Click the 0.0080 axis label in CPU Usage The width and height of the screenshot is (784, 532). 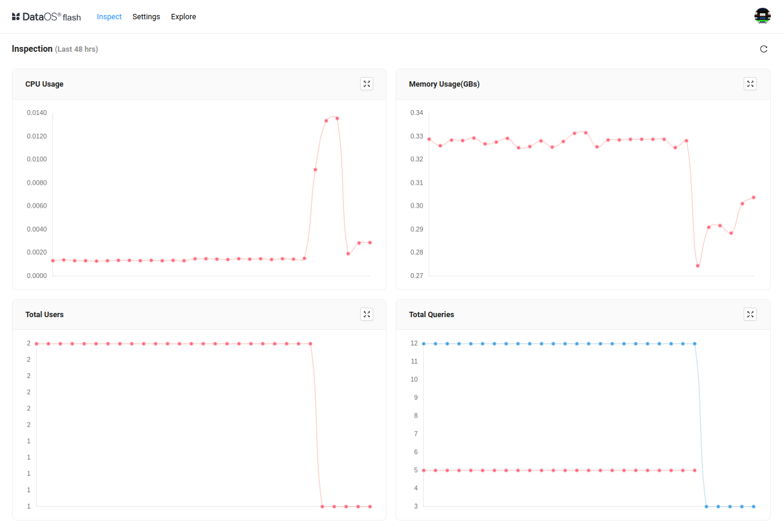37,182
